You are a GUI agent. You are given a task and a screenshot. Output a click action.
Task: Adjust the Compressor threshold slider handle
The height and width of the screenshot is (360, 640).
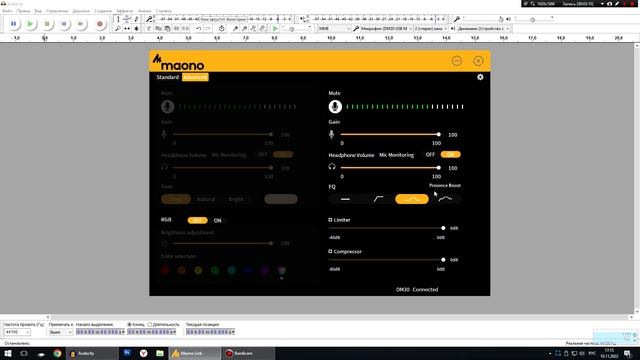443,260
